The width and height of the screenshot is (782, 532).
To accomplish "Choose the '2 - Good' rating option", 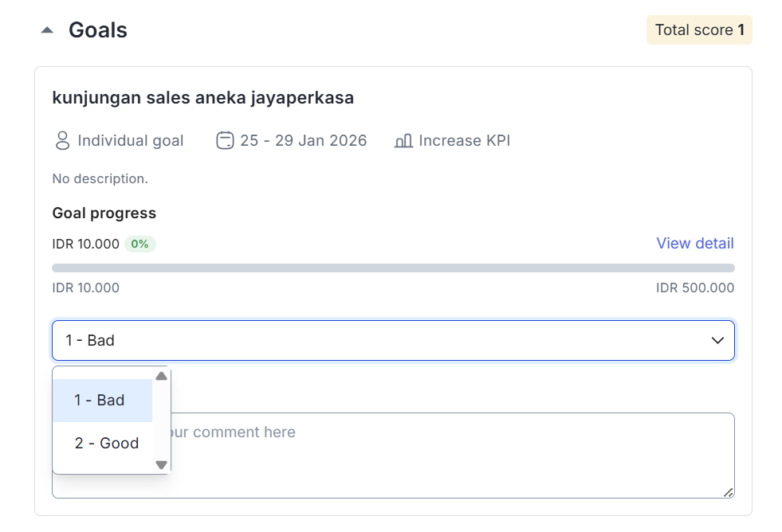I will [107, 444].
